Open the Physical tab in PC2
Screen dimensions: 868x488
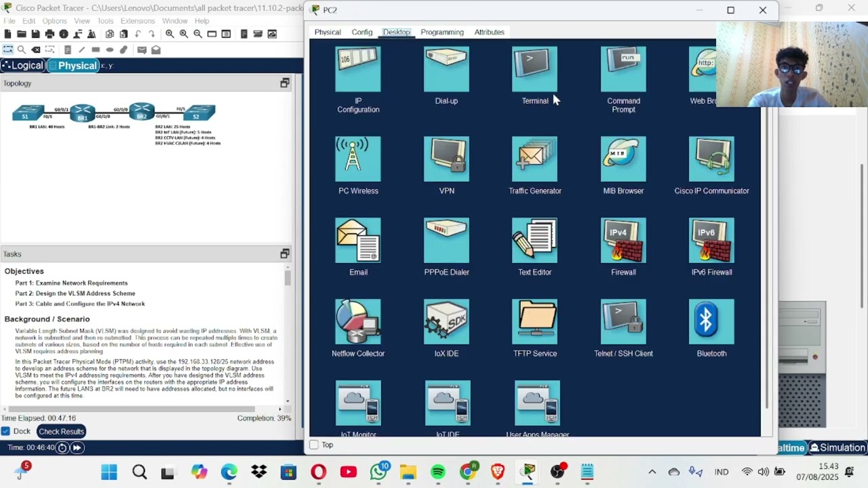328,32
